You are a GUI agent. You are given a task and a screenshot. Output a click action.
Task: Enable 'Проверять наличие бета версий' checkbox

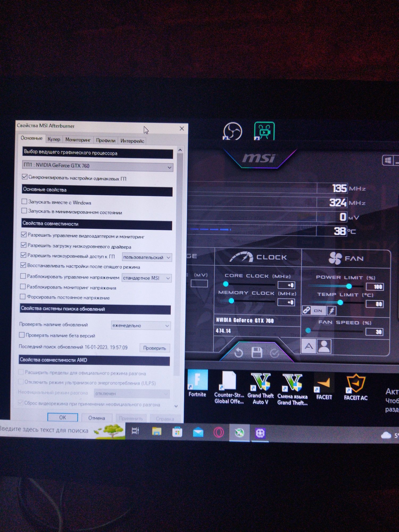coord(22,335)
